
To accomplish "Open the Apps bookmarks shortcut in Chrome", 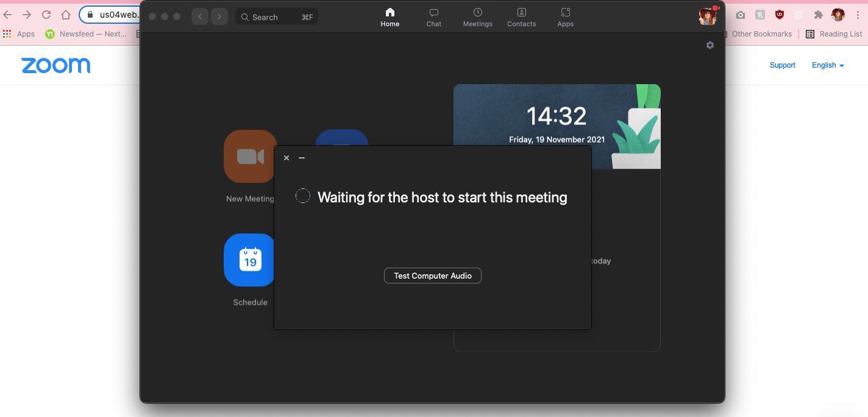I will coord(19,34).
